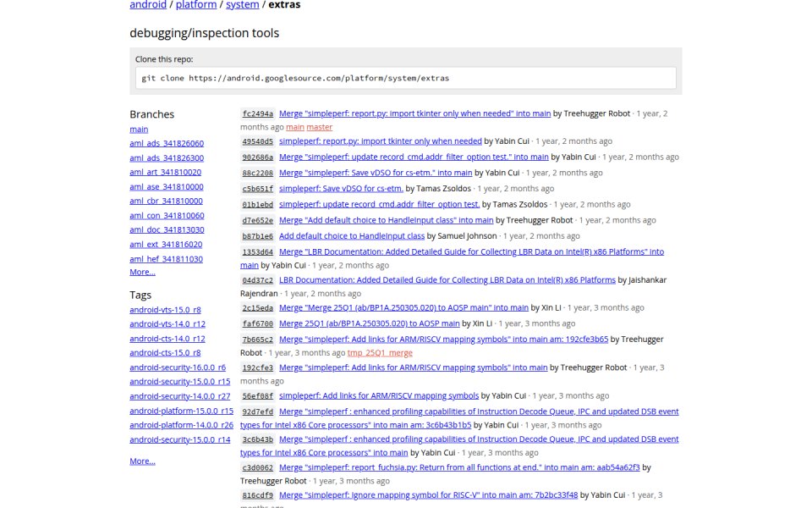Open commit 'simpleperf: report.py: import tkinter only when needed'

380,141
